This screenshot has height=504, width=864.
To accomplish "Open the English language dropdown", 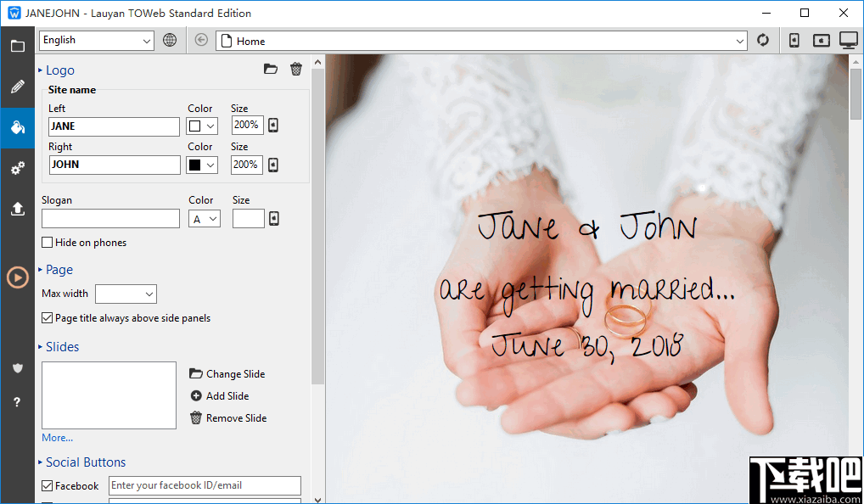I will [x=96, y=40].
